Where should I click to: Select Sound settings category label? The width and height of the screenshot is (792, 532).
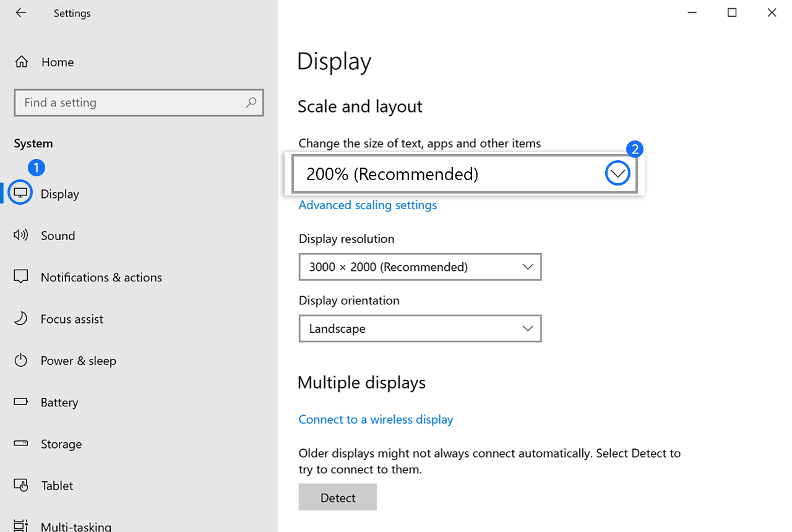point(58,236)
